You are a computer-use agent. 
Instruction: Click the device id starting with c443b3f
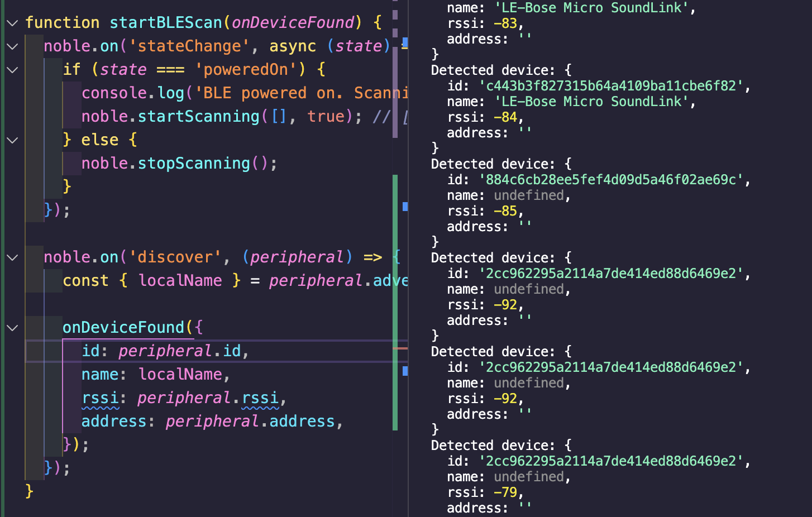(x=610, y=86)
